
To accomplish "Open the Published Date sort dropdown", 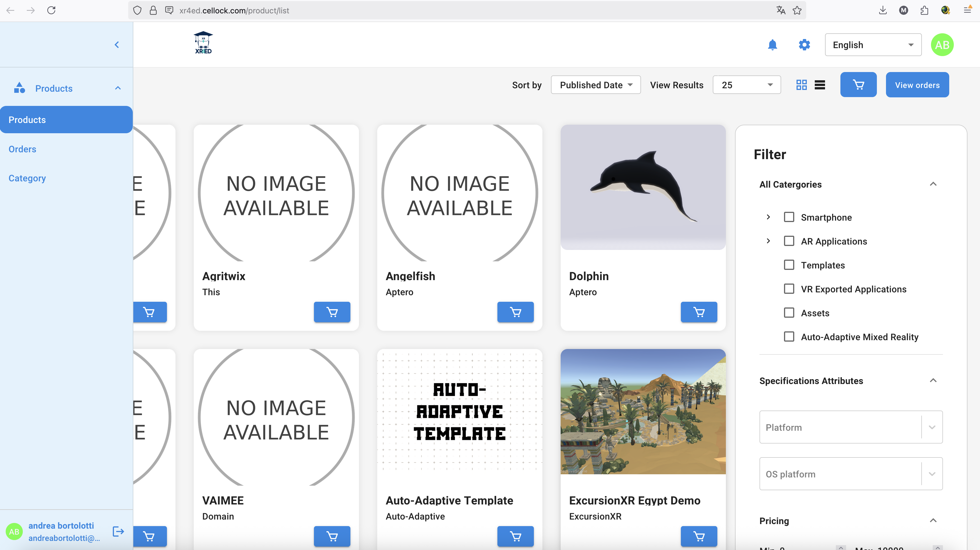I will click(595, 85).
